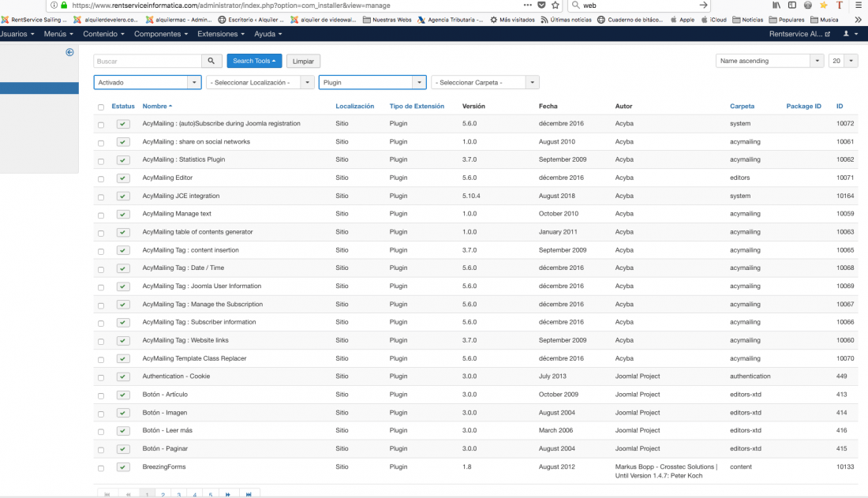Open the Activado status filter dropdown
The height and width of the screenshot is (498, 868).
(x=148, y=83)
